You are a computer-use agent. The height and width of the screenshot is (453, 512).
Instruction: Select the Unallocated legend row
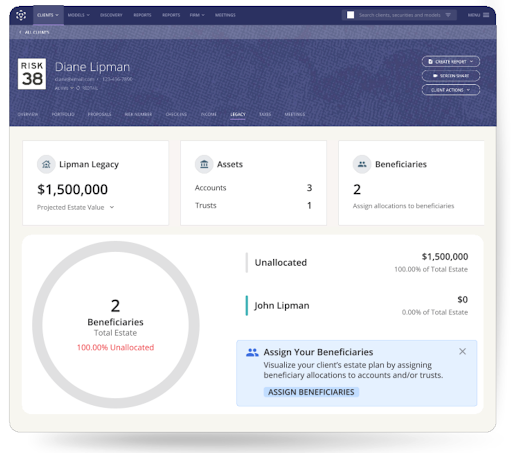click(357, 263)
